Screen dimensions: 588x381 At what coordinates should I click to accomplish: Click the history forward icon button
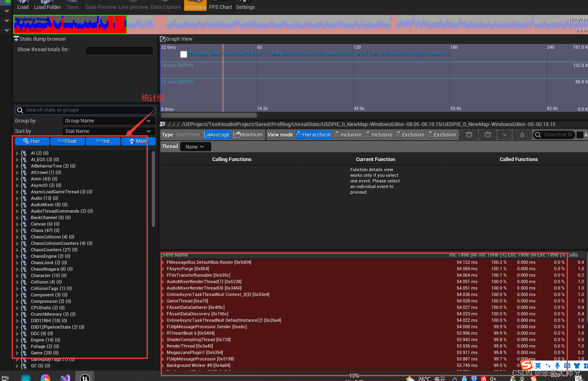pos(488,135)
